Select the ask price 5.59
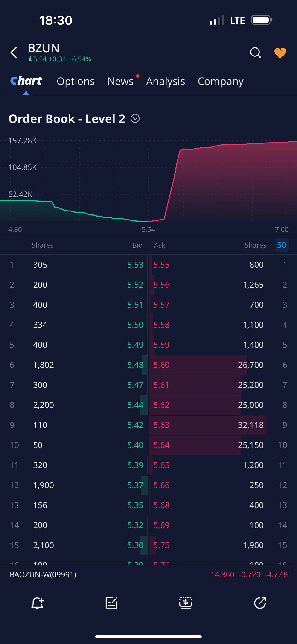 [x=161, y=345]
